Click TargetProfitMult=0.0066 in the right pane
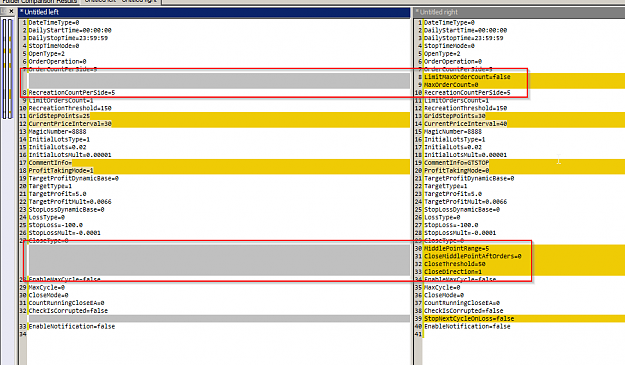 tap(465, 202)
